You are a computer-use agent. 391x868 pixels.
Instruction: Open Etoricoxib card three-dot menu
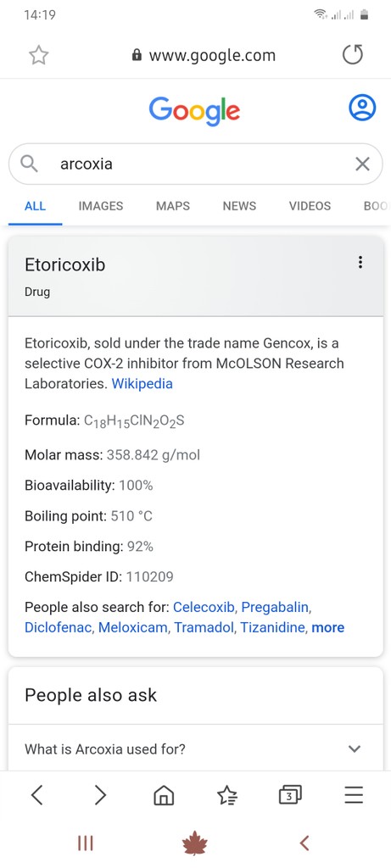[x=360, y=263]
